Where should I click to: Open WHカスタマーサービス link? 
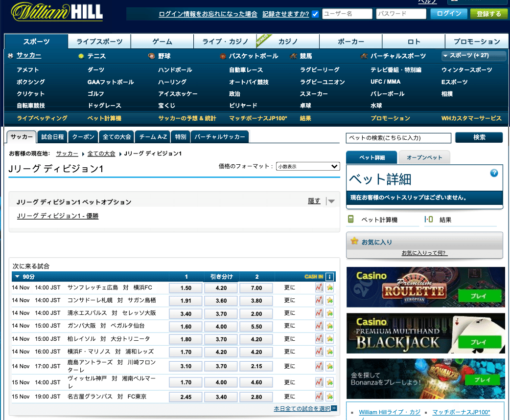pyautogui.click(x=471, y=118)
